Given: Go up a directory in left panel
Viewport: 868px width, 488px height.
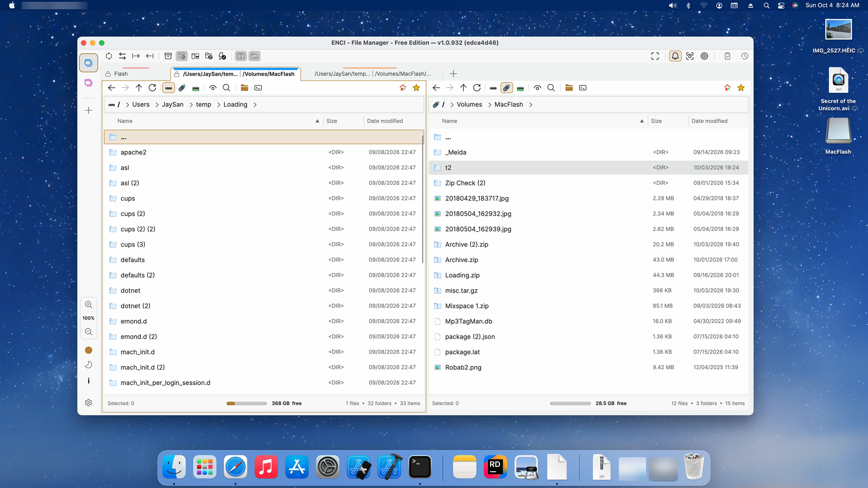Looking at the screenshot, I should click(x=139, y=88).
